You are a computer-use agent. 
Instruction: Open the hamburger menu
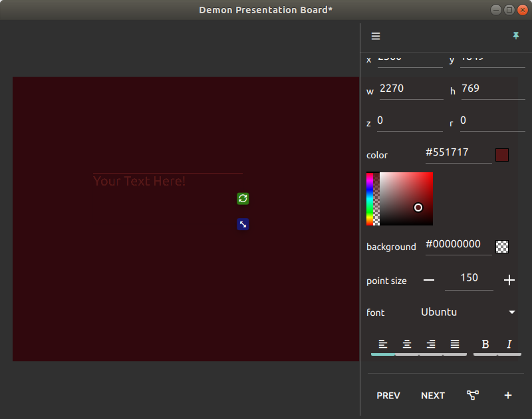pos(376,37)
